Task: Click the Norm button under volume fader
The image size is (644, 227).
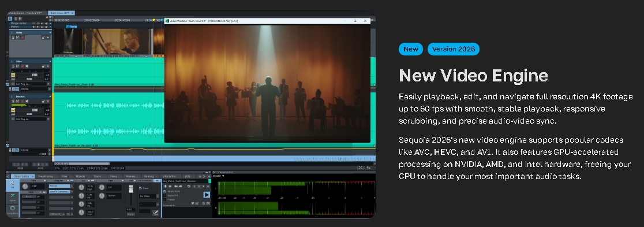Action: click(x=130, y=214)
